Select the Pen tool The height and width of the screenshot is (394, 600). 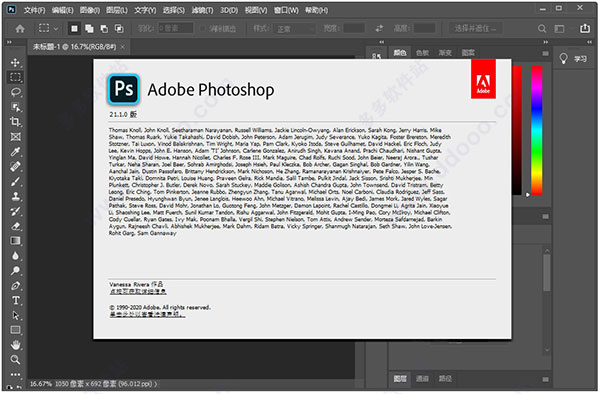pos(15,286)
